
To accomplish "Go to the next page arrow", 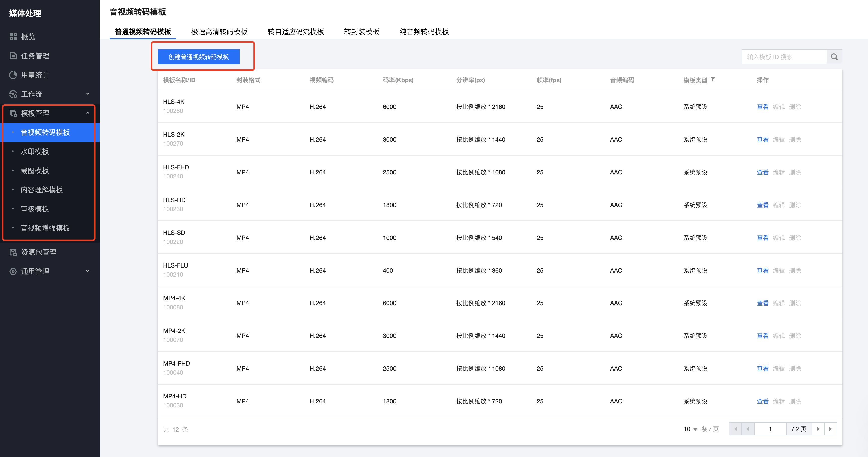I will click(x=818, y=429).
